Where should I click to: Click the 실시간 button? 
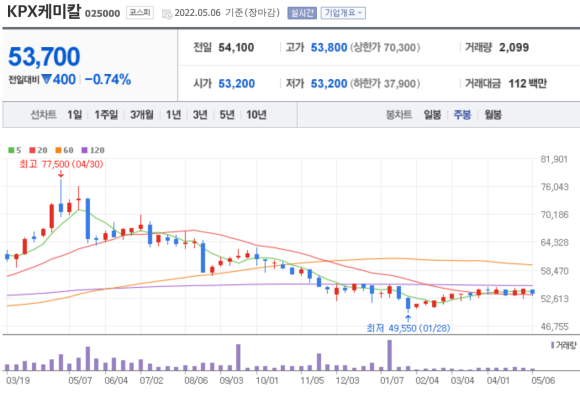tap(302, 13)
